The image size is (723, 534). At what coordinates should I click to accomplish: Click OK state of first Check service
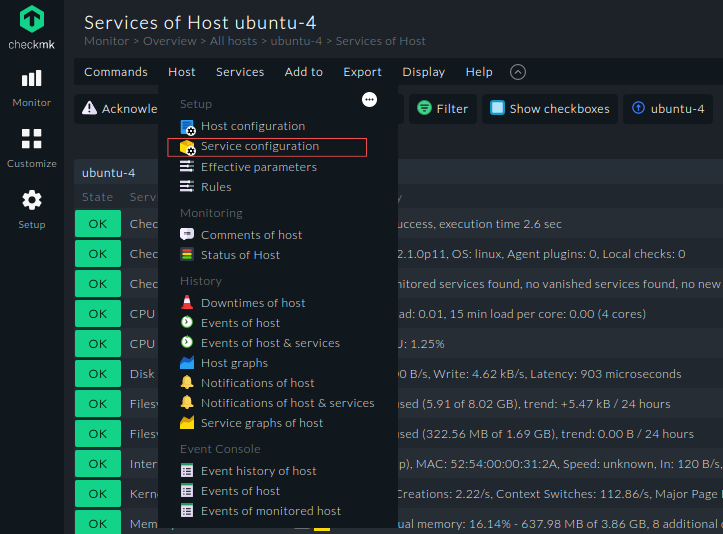[98, 224]
